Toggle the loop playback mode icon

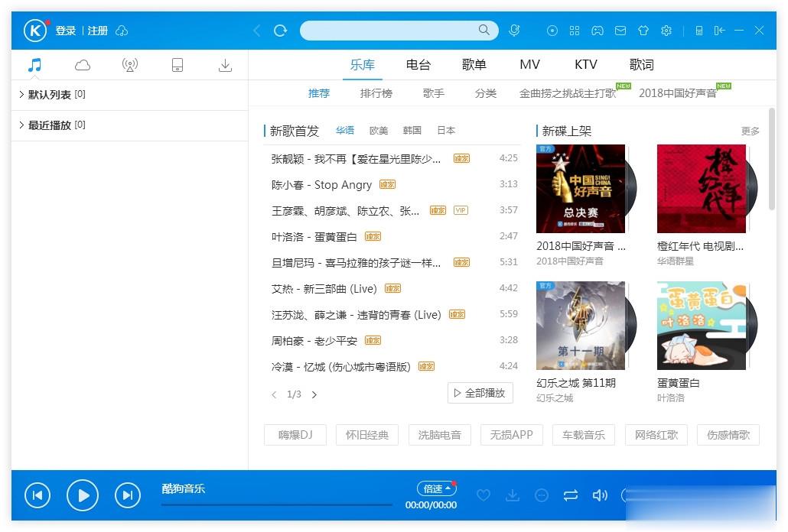point(571,496)
